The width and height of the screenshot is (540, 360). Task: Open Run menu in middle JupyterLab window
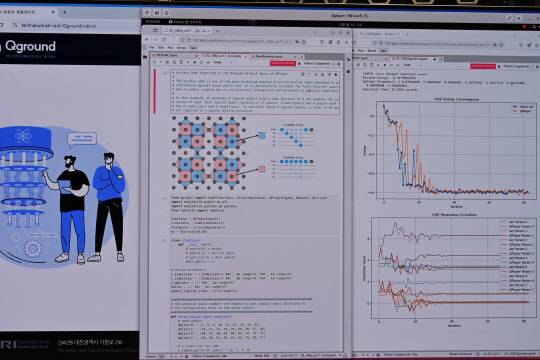click(170, 48)
